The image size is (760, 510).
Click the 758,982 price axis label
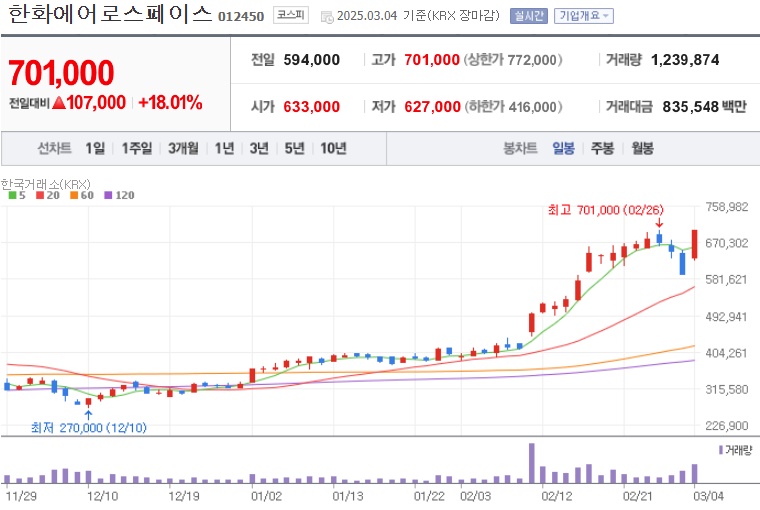[x=727, y=207]
